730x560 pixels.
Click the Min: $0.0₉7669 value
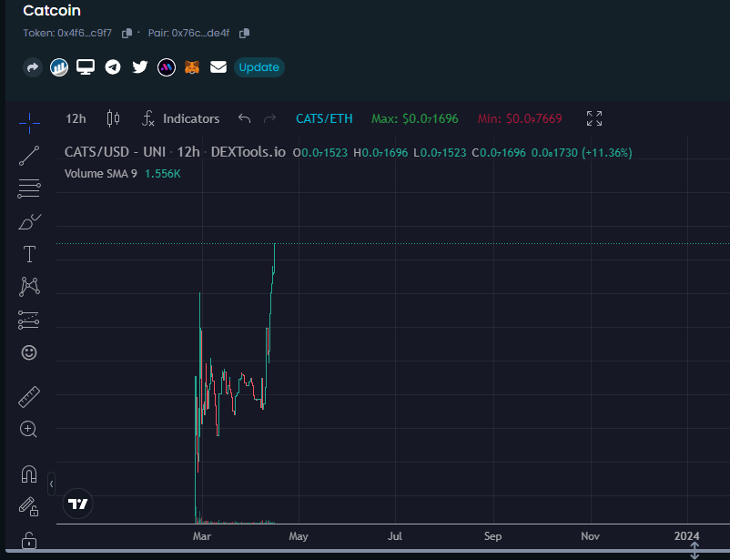point(520,118)
